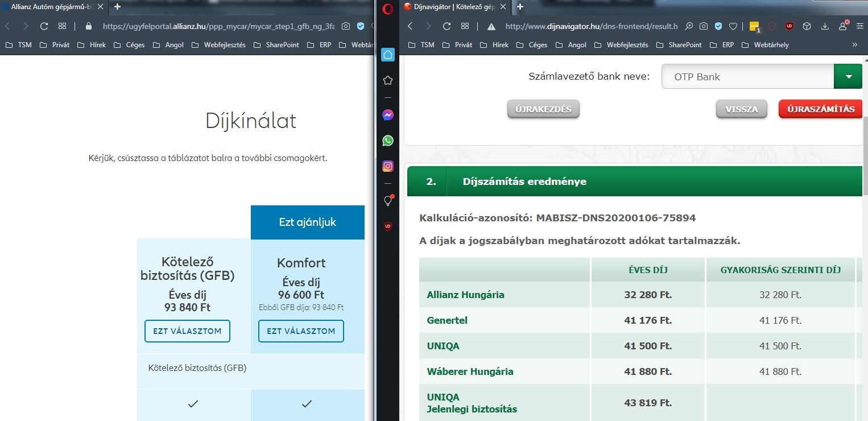Image resolution: width=868 pixels, height=421 pixels.
Task: Open Speed Dial home icon in sidebar
Action: coord(388,55)
